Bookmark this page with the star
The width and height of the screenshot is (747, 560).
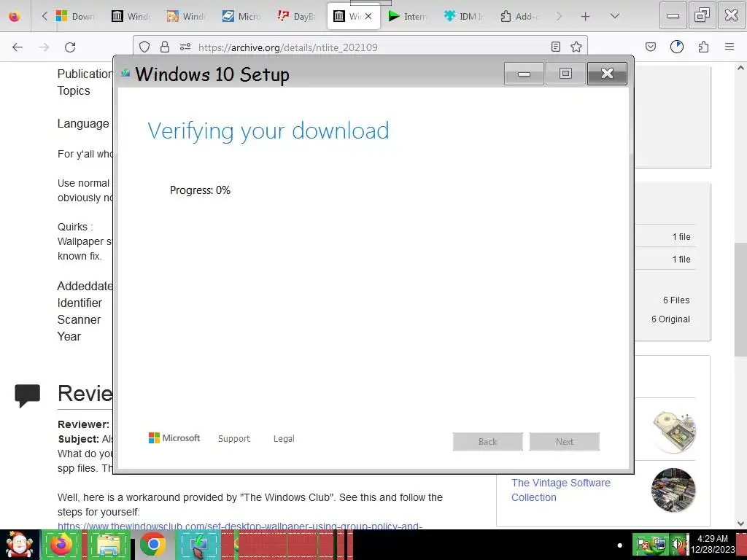click(576, 47)
